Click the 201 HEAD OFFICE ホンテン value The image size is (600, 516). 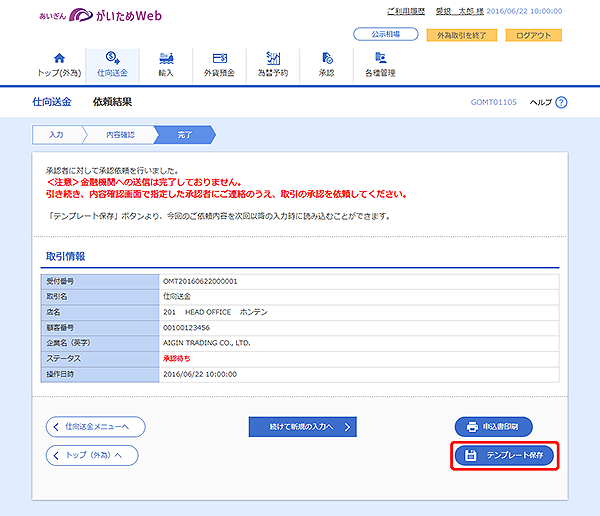(x=215, y=312)
